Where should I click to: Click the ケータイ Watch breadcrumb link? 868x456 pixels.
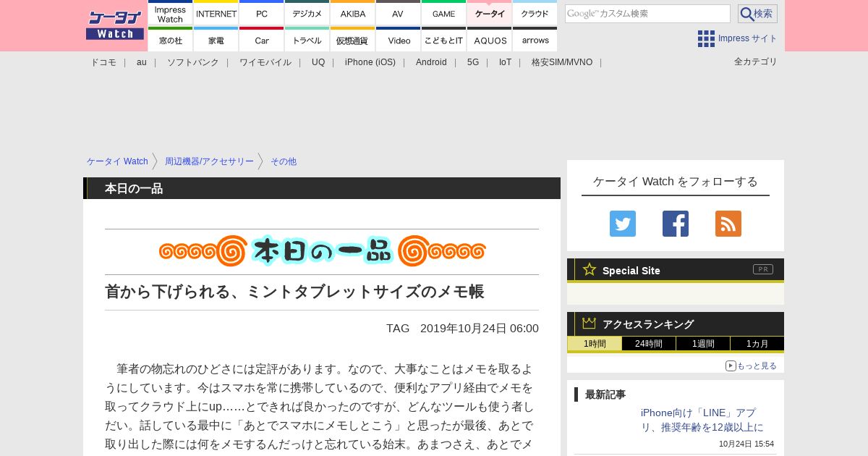point(117,161)
